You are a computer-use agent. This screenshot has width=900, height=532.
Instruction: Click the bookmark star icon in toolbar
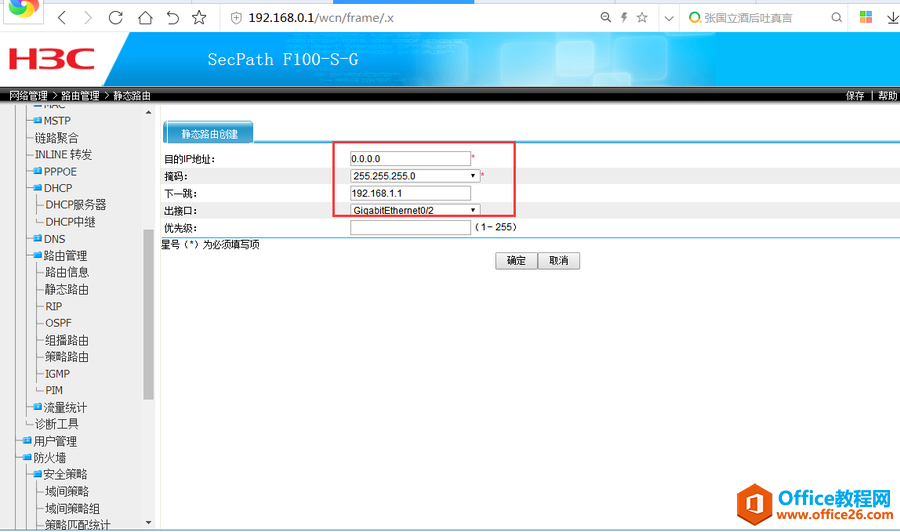[199, 18]
